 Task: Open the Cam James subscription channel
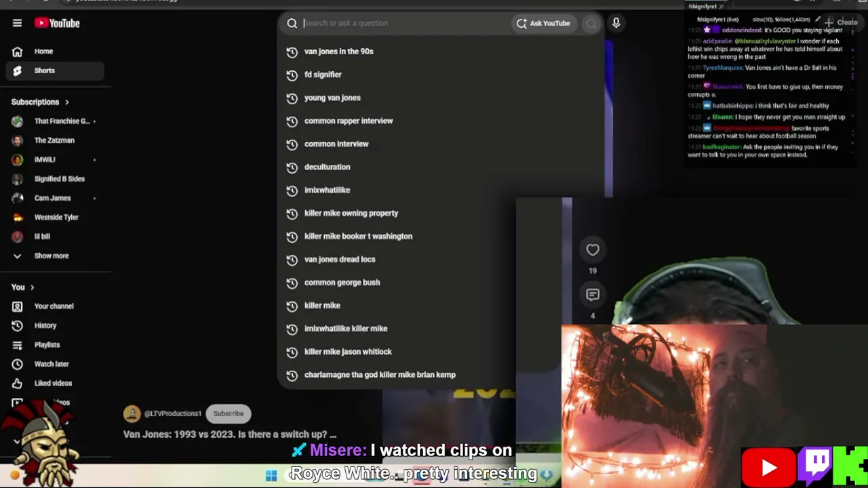click(54, 198)
